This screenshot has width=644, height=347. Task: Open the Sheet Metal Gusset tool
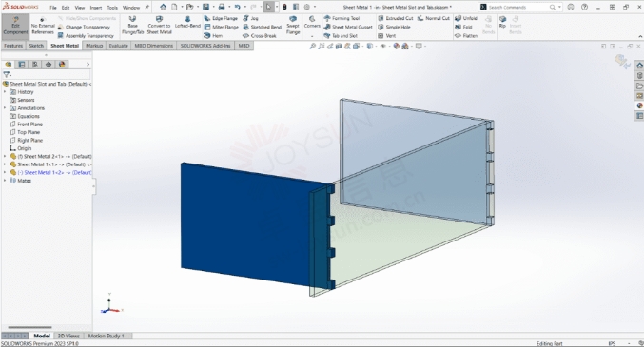(348, 28)
